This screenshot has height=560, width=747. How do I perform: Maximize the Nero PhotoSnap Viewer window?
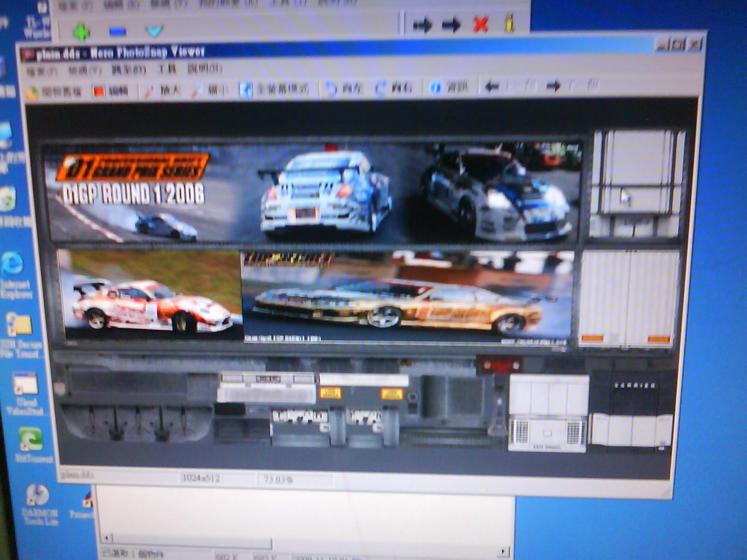(x=678, y=45)
